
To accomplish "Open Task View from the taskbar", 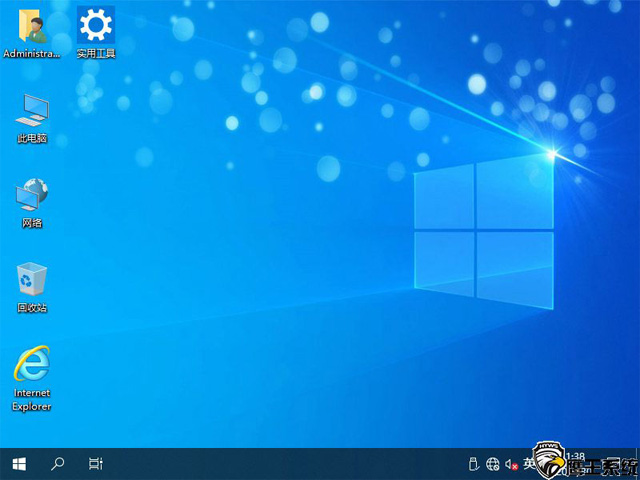I will [x=96, y=464].
